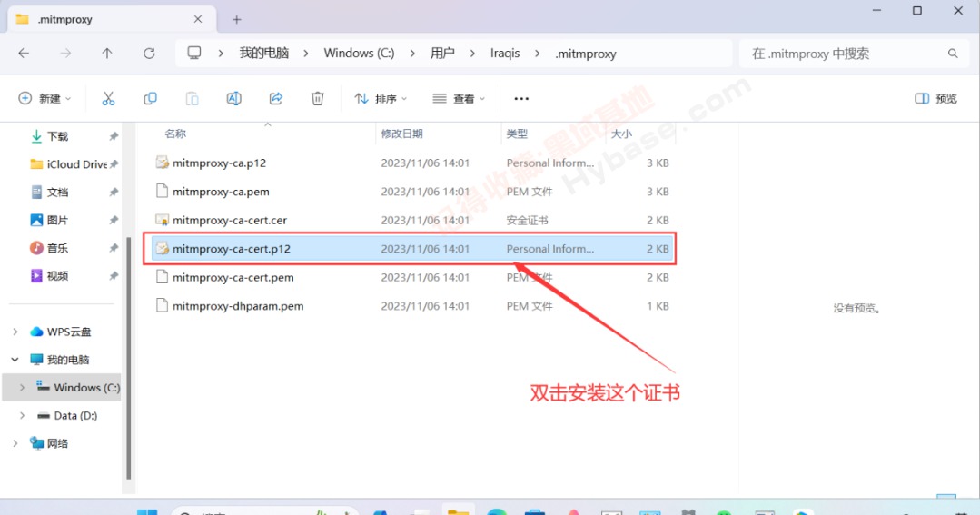Unpin 视频 using its pin icon
This screenshot has width=980, height=515.
(x=114, y=275)
